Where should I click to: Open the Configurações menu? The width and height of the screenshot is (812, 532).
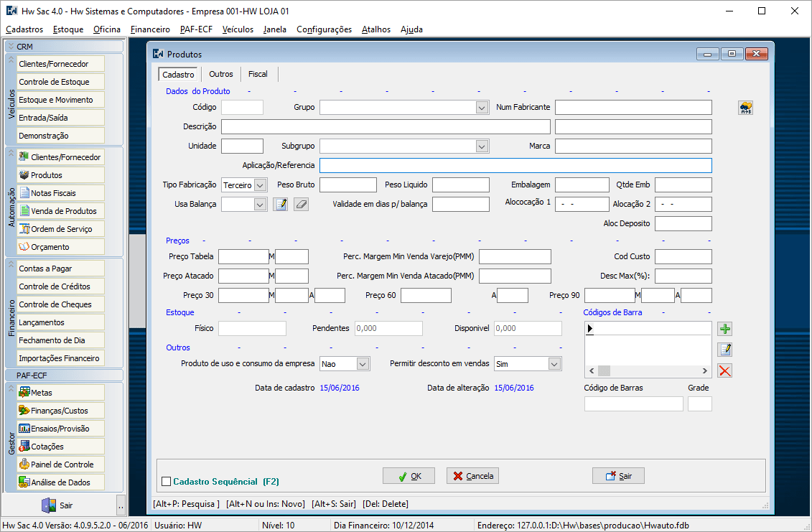point(325,29)
